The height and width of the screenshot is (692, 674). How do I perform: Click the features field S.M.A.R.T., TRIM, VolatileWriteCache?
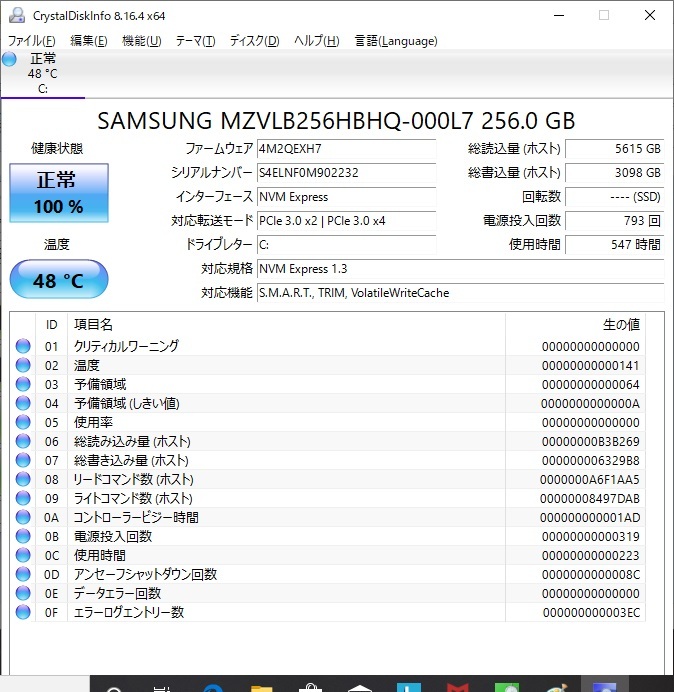coord(460,293)
